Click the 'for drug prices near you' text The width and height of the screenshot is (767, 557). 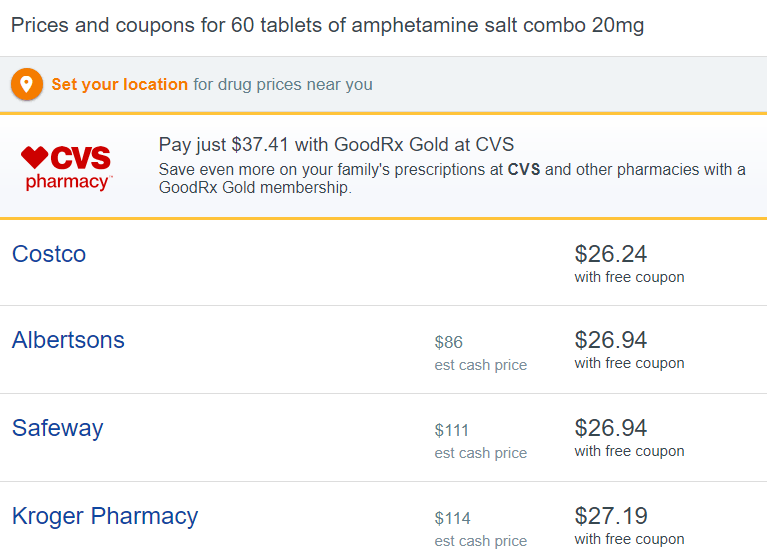coord(283,84)
